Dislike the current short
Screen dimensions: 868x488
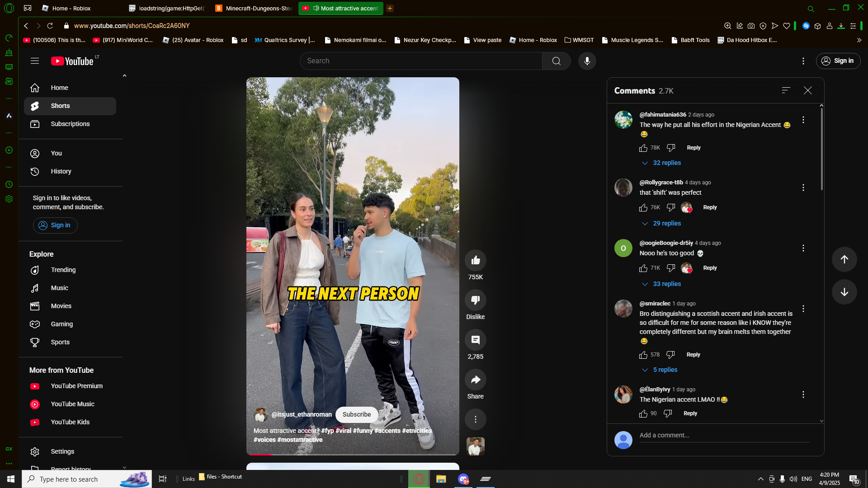tap(475, 300)
